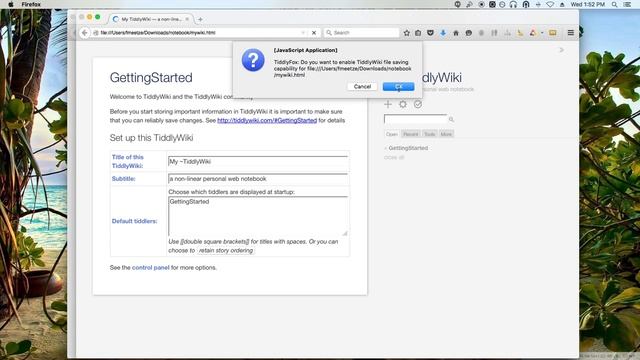Close the My TiddlyWiki browser tab

point(187,19)
